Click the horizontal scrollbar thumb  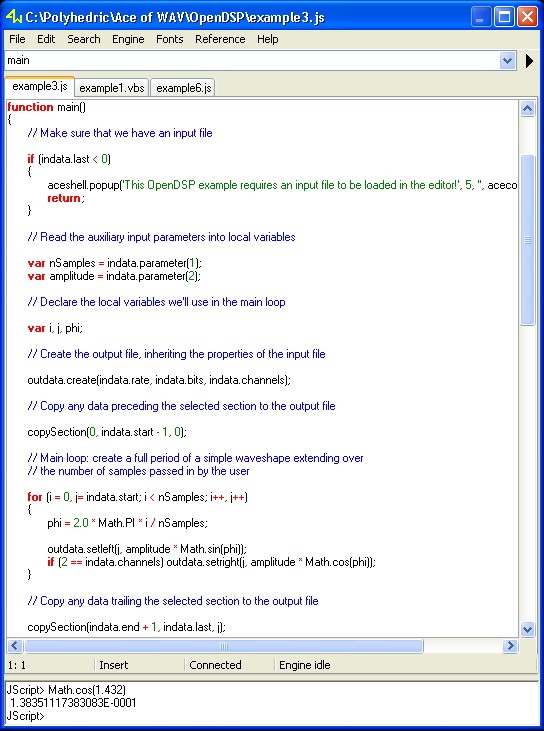tap(224, 646)
